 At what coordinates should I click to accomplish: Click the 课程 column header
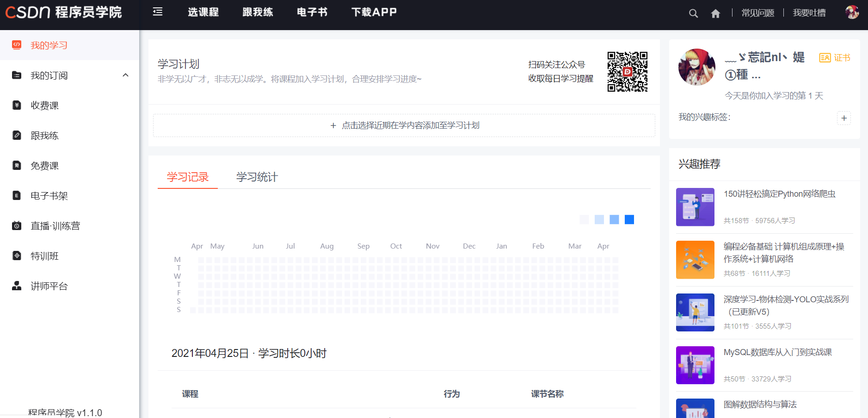190,394
